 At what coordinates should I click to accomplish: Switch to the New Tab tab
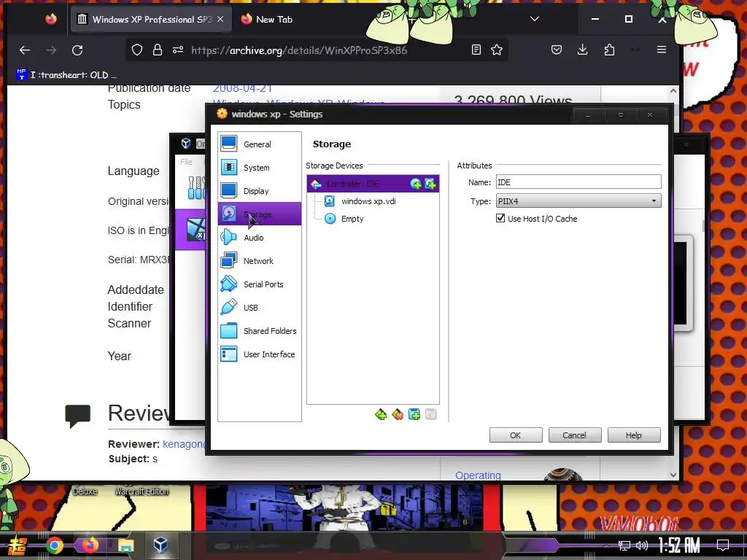click(274, 19)
